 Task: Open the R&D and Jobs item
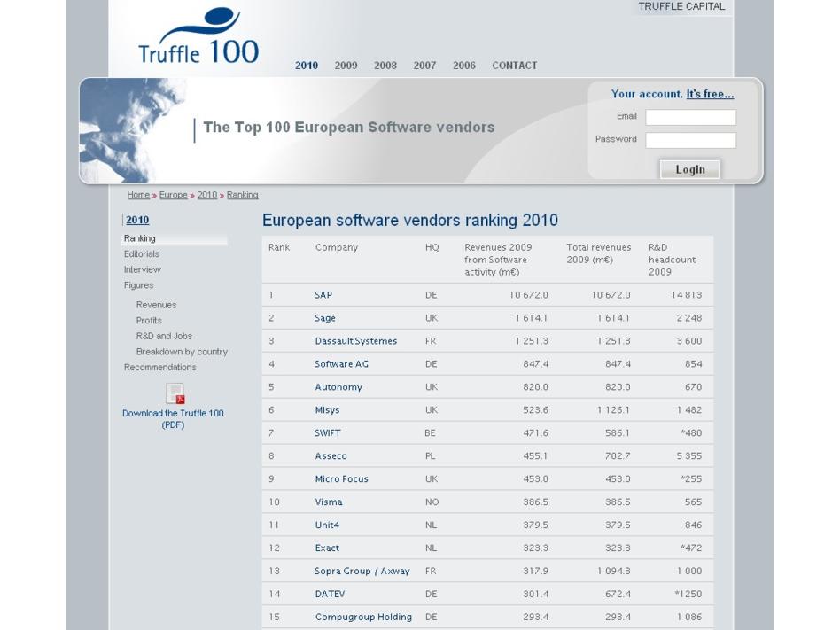click(x=164, y=336)
